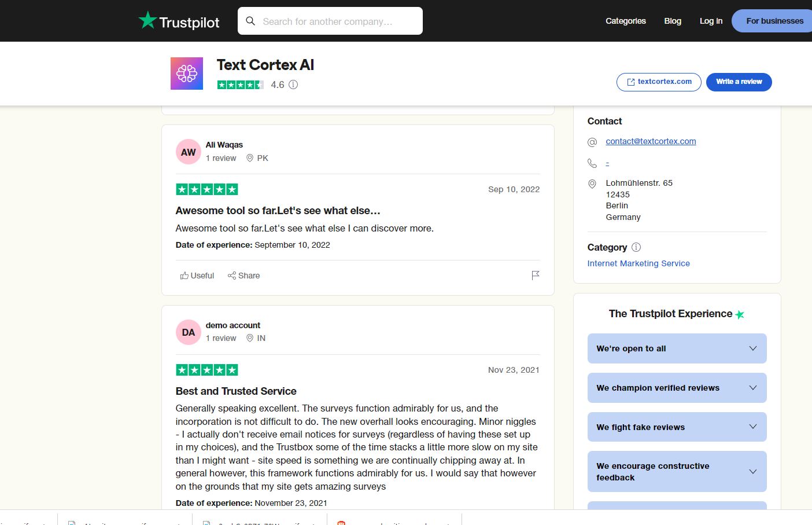
Task: Expand "We champion verified reviews" section
Action: (x=677, y=388)
